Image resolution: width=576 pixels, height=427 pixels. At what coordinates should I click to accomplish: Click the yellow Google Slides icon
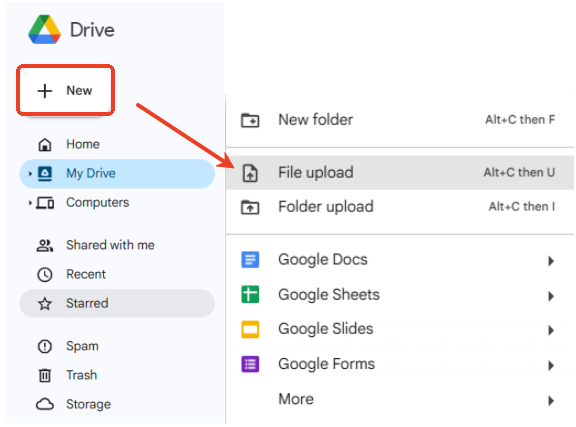point(250,329)
